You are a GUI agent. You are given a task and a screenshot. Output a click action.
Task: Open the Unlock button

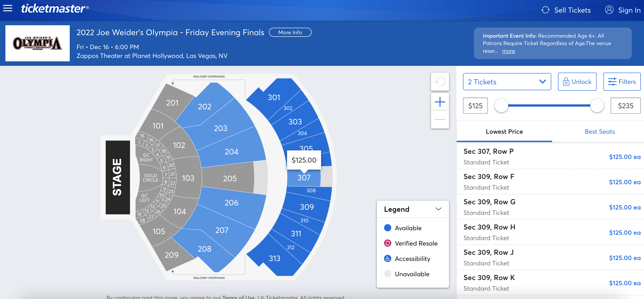(577, 82)
